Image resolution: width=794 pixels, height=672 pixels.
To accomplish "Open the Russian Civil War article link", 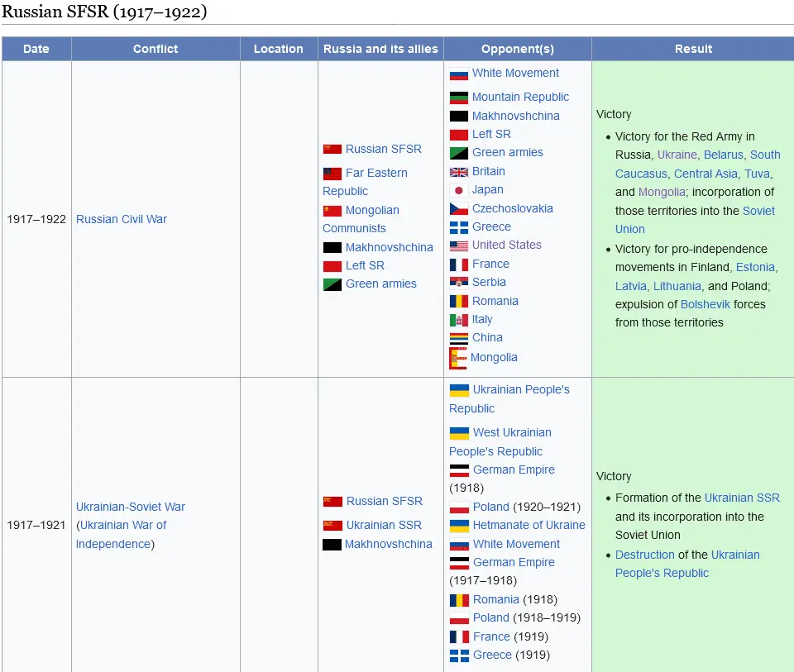I will pyautogui.click(x=122, y=219).
